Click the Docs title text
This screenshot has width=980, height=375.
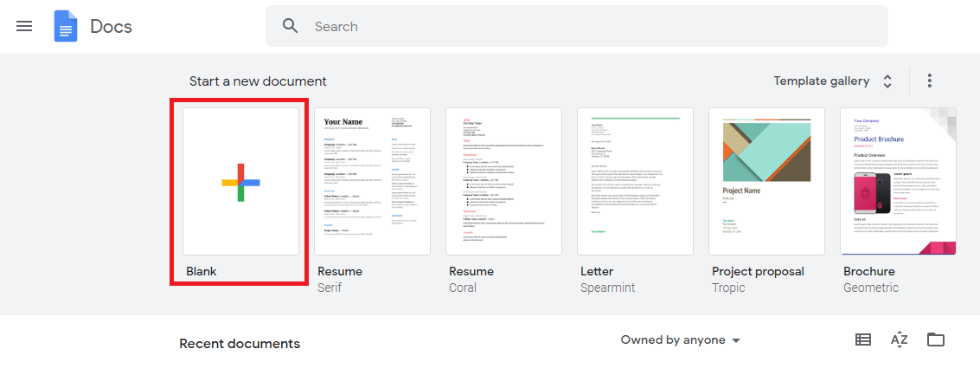tap(111, 26)
